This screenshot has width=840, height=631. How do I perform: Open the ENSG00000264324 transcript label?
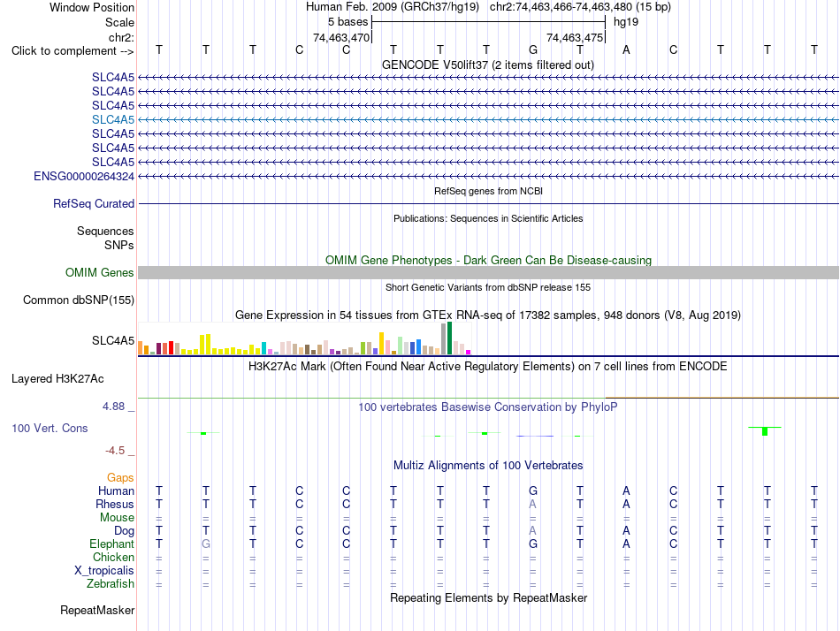pyautogui.click(x=84, y=176)
